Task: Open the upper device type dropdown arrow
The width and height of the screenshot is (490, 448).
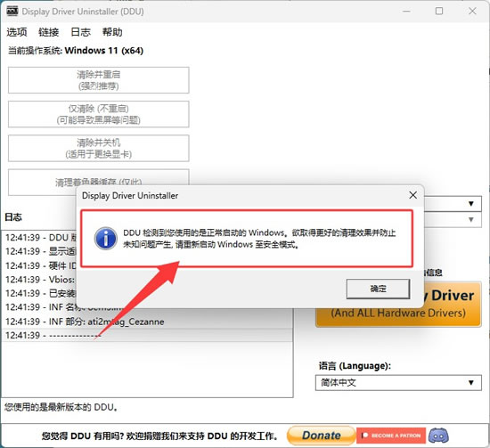Action: (x=471, y=204)
